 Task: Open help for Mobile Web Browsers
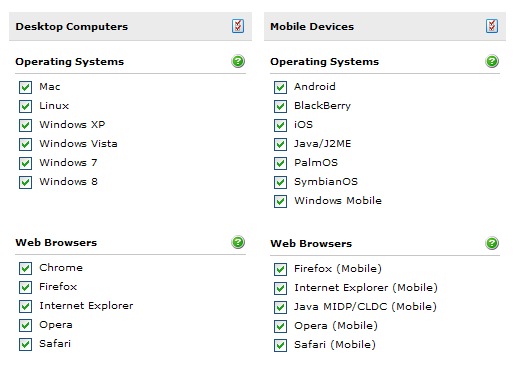tap(492, 243)
